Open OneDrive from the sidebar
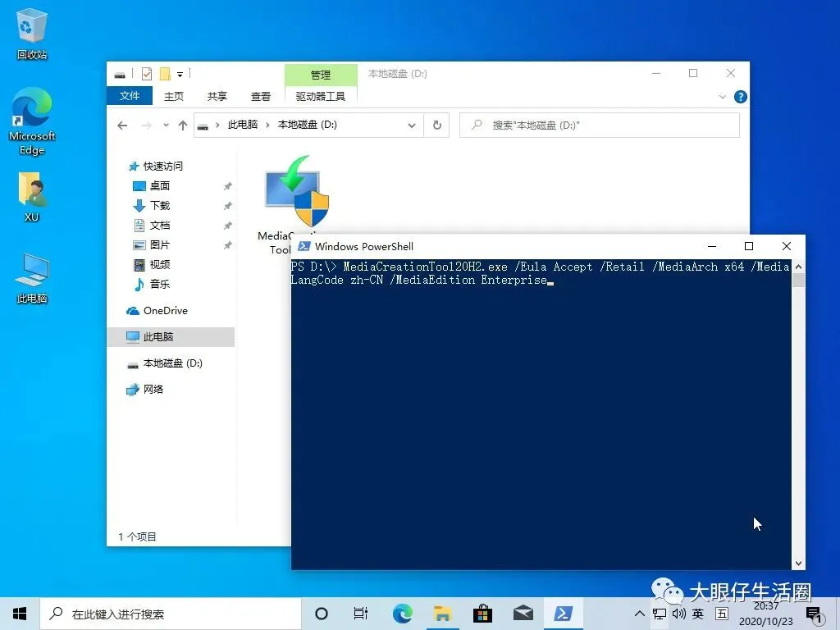The height and width of the screenshot is (630, 840). (x=163, y=310)
